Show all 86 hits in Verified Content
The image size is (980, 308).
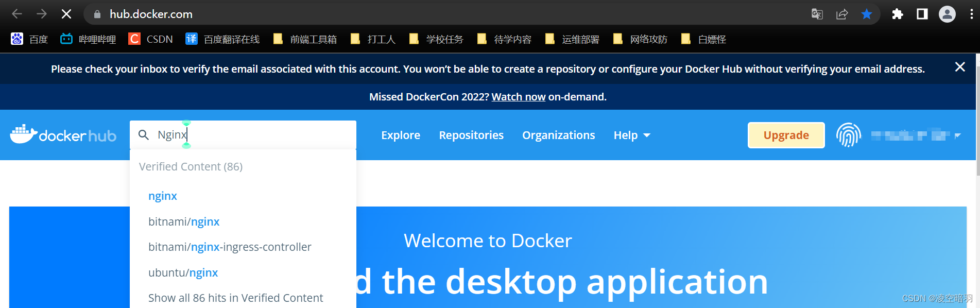click(x=236, y=298)
